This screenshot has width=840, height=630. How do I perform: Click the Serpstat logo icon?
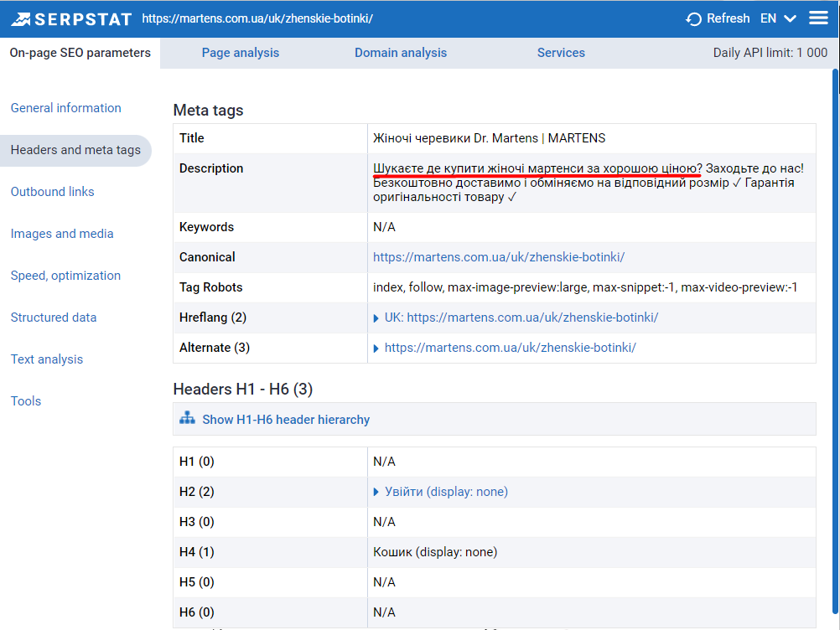coord(22,18)
